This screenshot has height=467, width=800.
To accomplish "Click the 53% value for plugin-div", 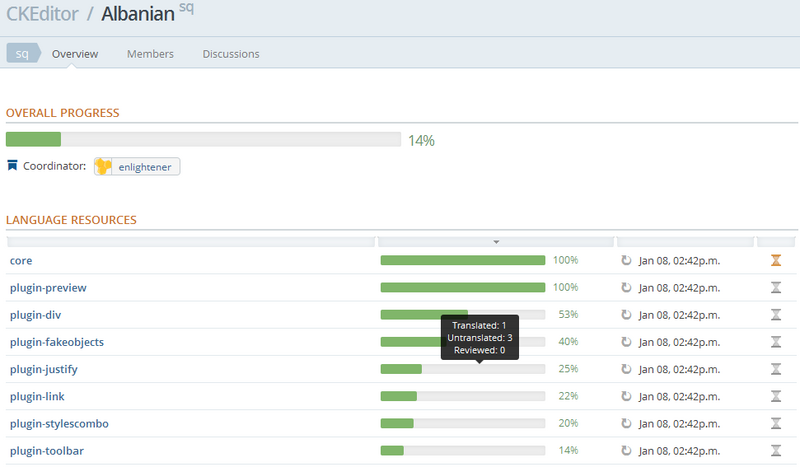I will point(568,314).
